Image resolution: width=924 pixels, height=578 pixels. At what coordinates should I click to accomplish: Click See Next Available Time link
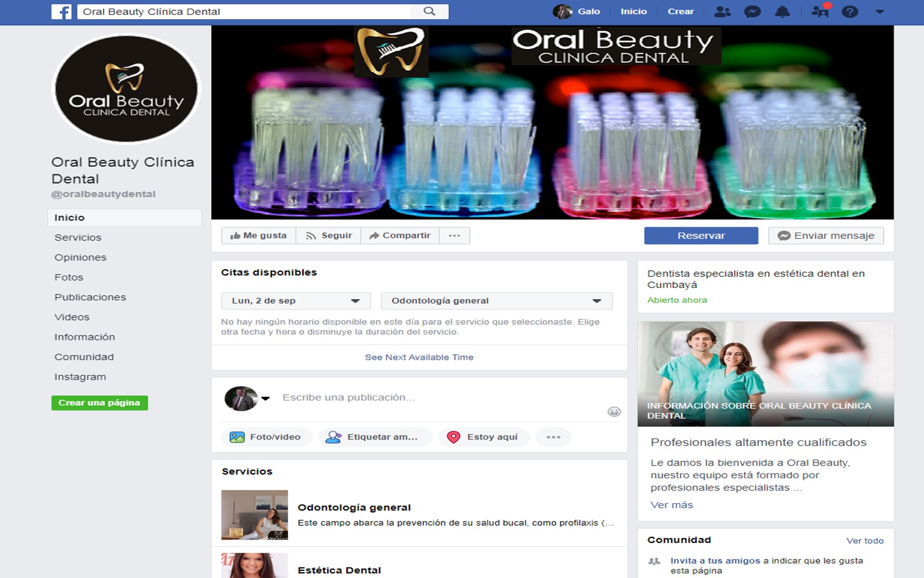point(419,357)
